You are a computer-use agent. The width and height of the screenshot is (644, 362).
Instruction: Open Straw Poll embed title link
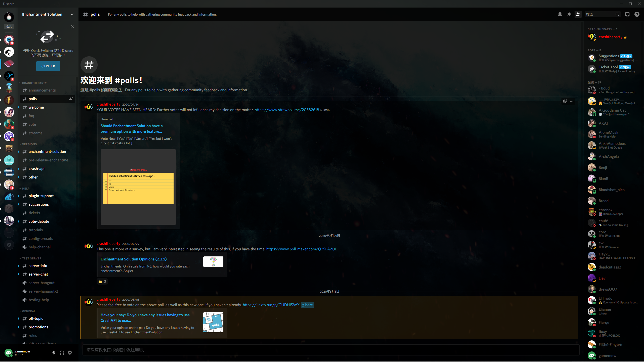point(132,129)
